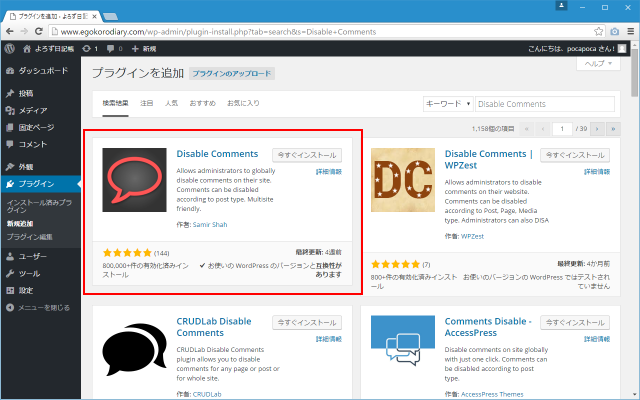This screenshot has width=640, height=400.
Task: Jump to last results page arrow
Action: coord(613,129)
